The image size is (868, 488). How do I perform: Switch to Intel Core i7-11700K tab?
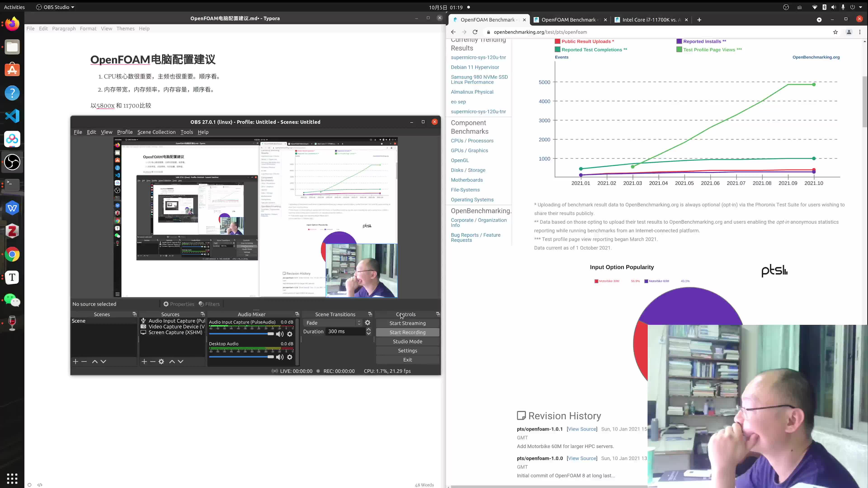(651, 20)
